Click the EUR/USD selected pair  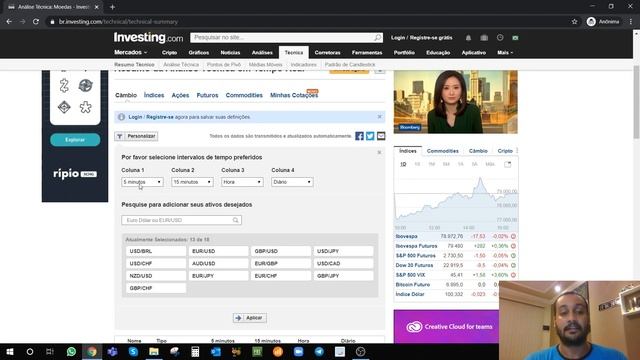click(218, 251)
